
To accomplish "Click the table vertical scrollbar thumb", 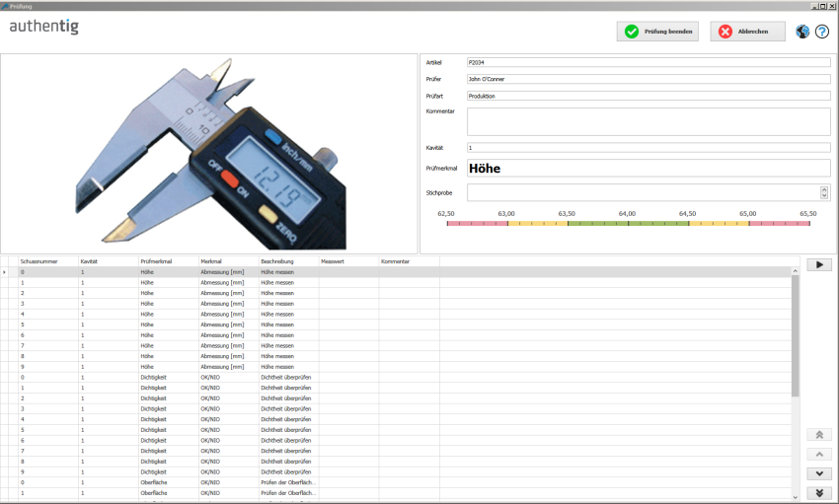I will click(796, 335).
